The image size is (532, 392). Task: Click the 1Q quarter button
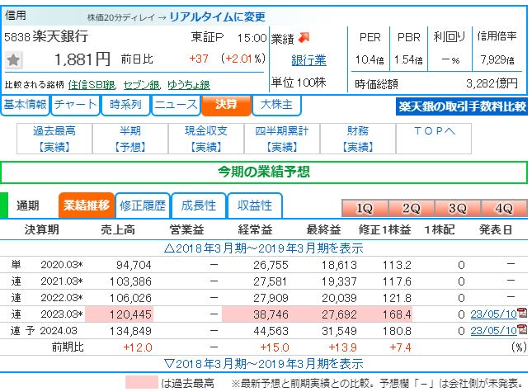pyautogui.click(x=365, y=208)
